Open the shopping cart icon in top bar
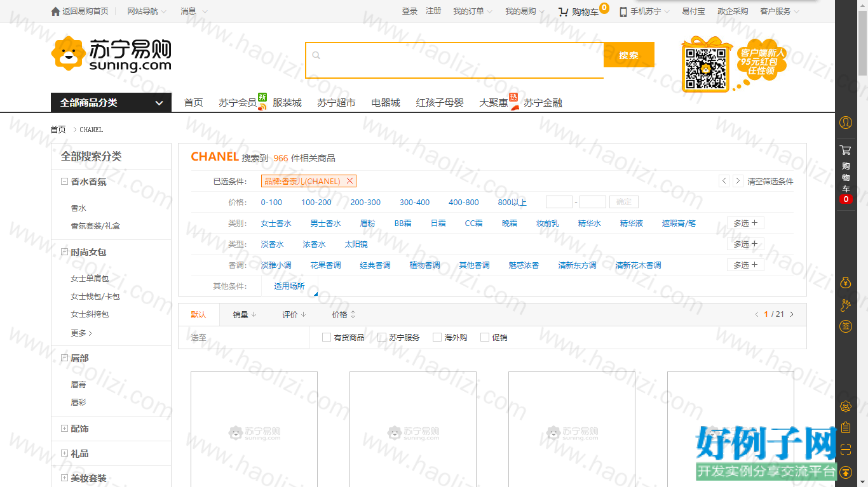The image size is (868, 487). (564, 11)
